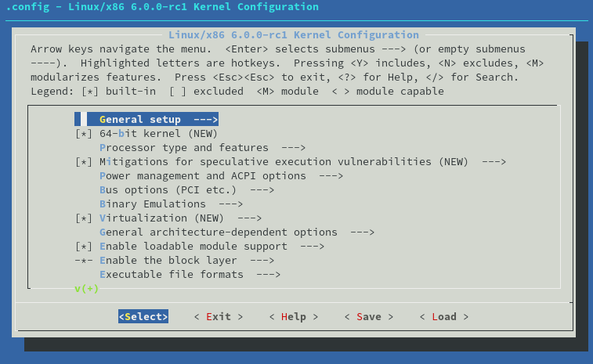Expand Enable the block layer arrow
The width and height of the screenshot is (593, 364).
(262, 261)
